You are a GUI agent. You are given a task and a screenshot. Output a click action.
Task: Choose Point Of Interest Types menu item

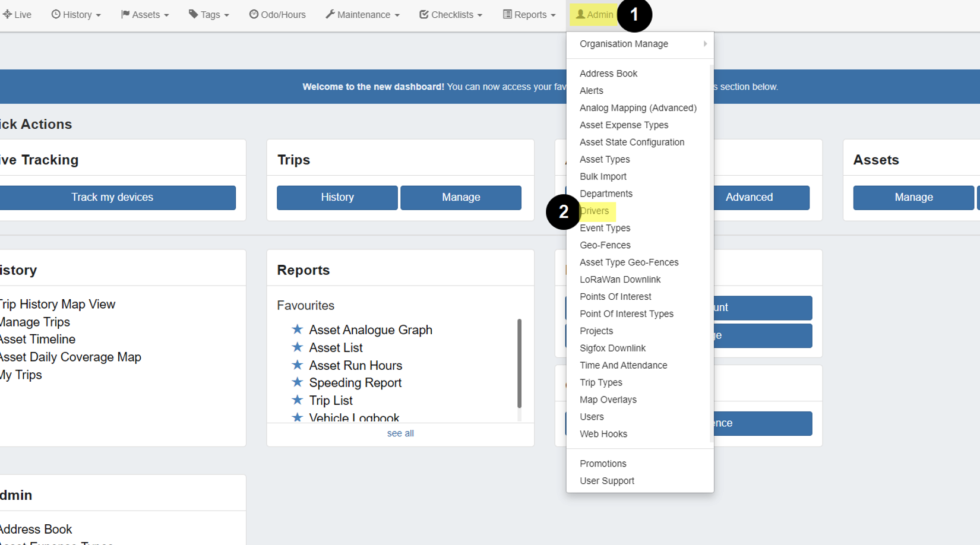tap(627, 314)
